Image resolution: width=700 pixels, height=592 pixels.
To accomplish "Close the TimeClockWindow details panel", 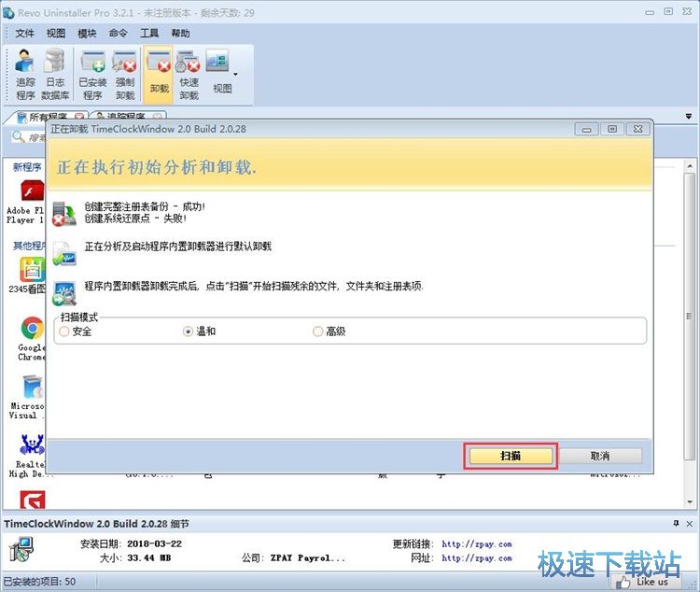I will pos(690,523).
